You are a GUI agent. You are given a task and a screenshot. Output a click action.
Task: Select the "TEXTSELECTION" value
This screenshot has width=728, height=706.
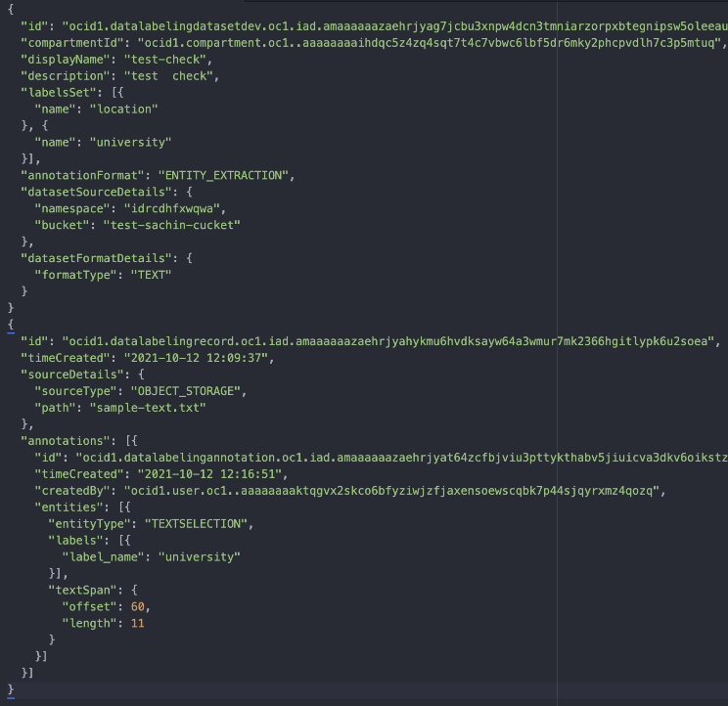click(196, 524)
